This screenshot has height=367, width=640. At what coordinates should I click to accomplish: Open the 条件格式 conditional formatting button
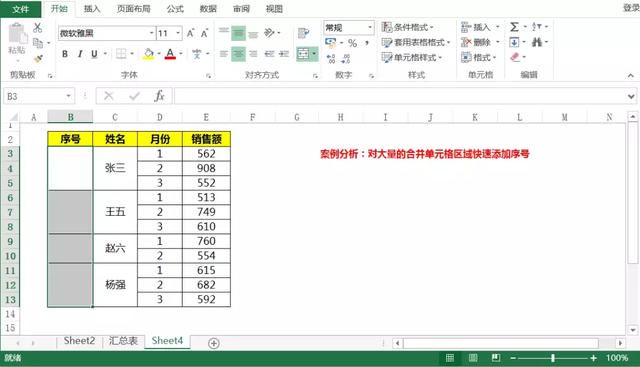408,27
